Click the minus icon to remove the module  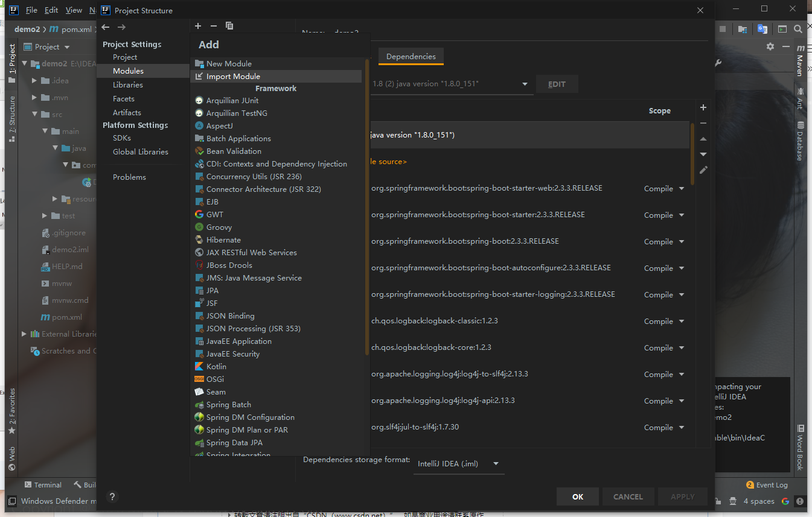(x=213, y=26)
